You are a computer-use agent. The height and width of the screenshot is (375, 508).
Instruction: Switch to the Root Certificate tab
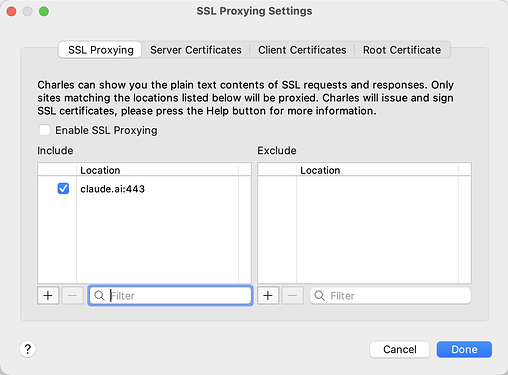tap(402, 50)
